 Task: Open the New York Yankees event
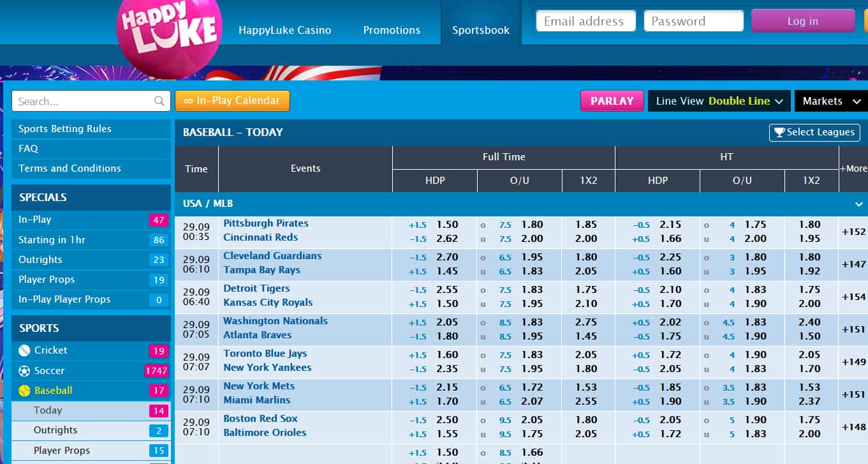[x=267, y=368]
